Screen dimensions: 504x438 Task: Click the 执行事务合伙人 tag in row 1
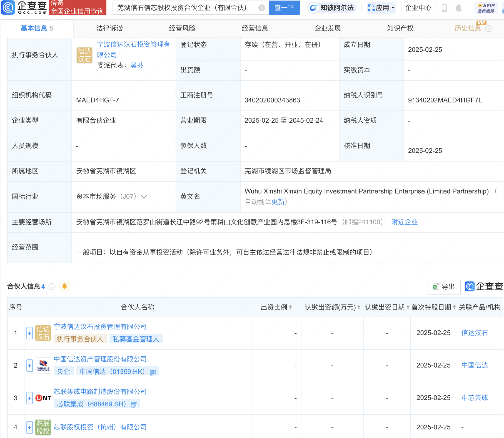(x=80, y=339)
